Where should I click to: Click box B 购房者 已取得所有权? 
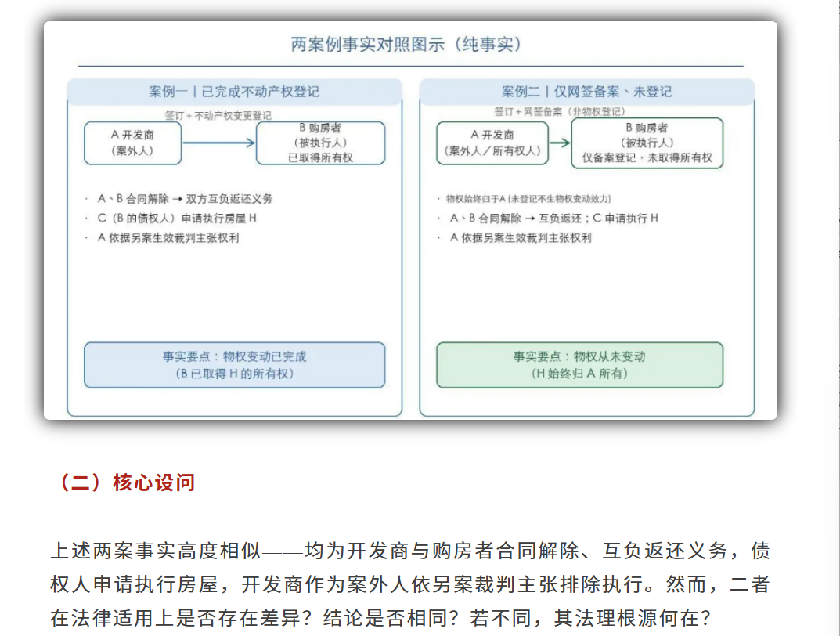(x=320, y=143)
